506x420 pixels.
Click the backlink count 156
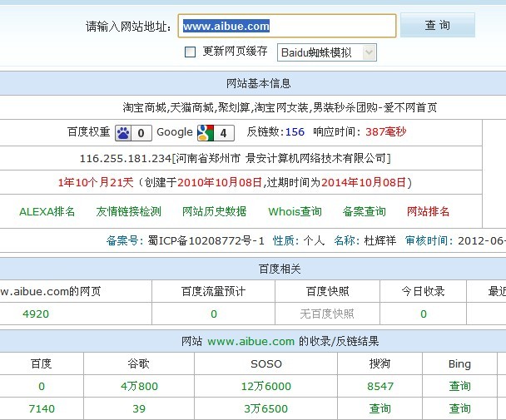(x=295, y=132)
